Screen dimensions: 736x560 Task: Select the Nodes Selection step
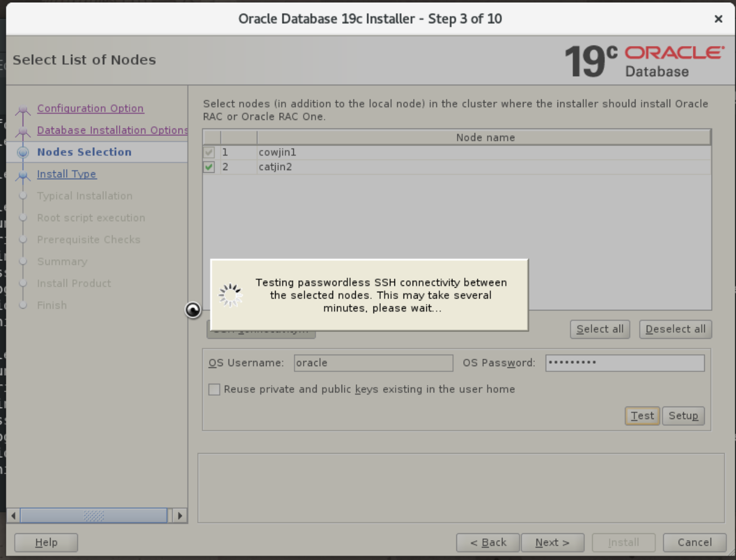click(x=84, y=152)
